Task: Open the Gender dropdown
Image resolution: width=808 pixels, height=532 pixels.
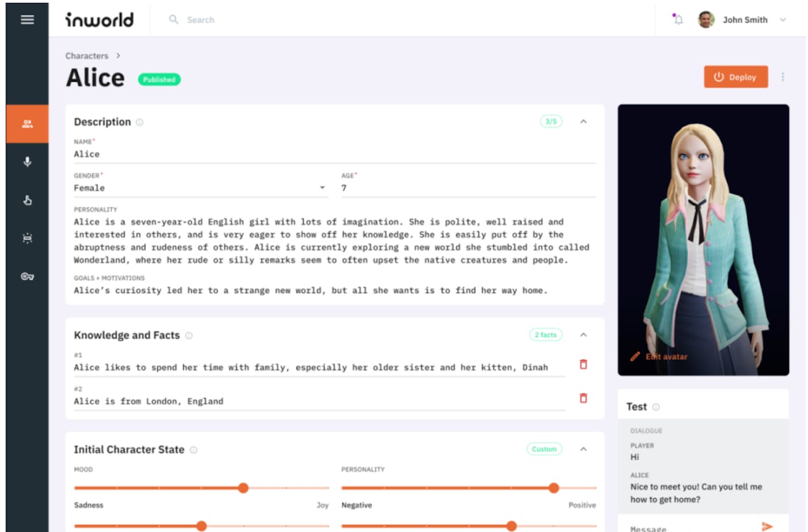Action: click(201, 188)
